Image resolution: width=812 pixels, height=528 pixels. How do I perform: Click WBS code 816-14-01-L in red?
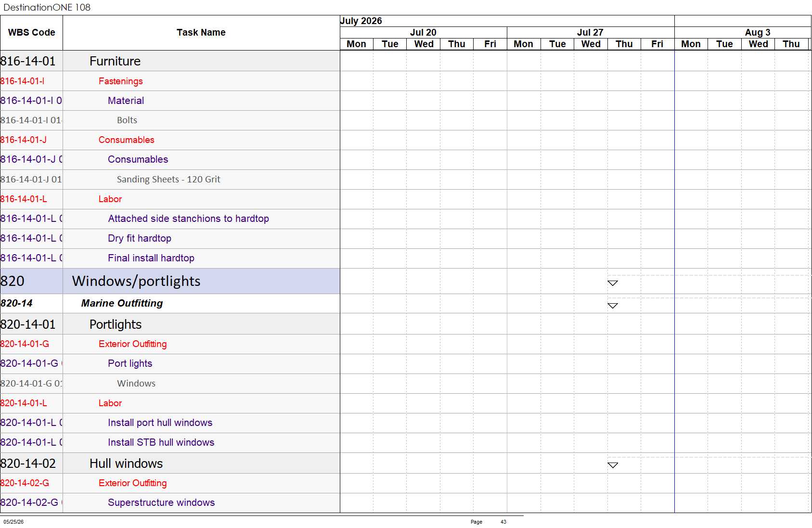(x=24, y=199)
